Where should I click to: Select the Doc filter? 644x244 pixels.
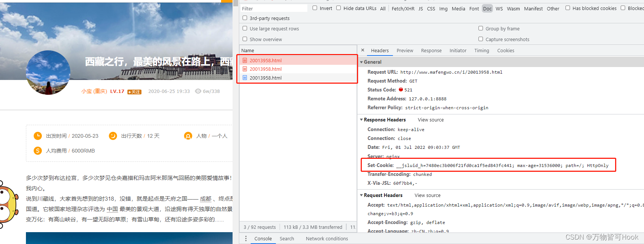487,9
